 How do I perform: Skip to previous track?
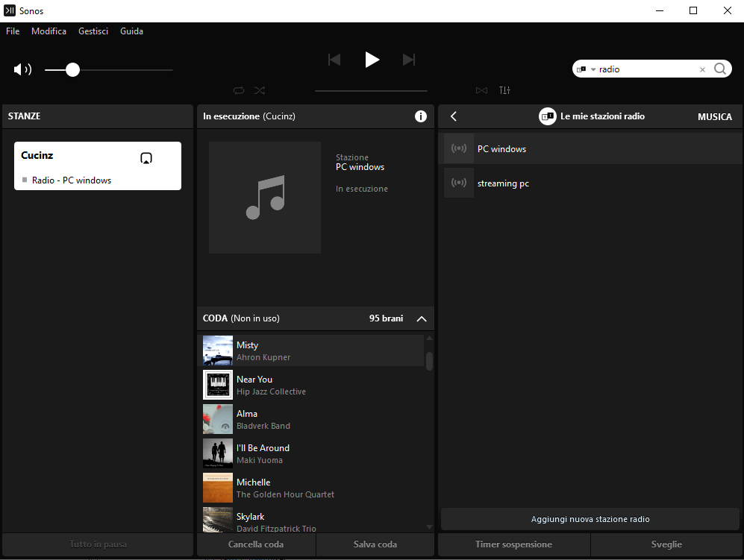(334, 60)
